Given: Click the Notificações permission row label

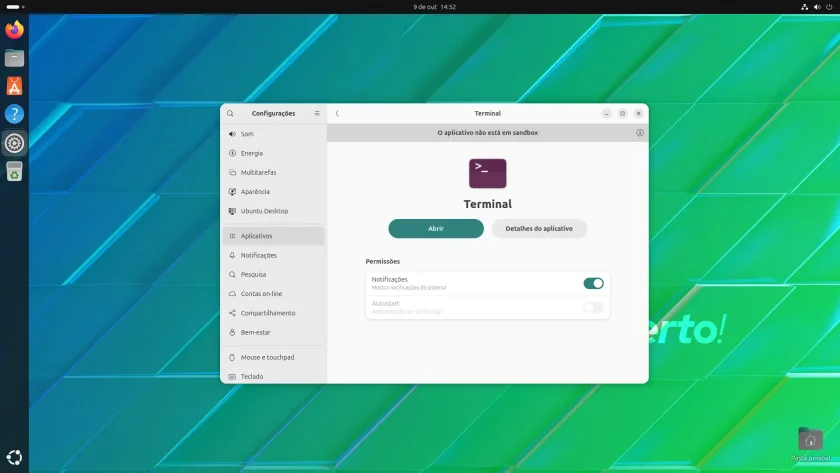Looking at the screenshot, I should [389, 280].
